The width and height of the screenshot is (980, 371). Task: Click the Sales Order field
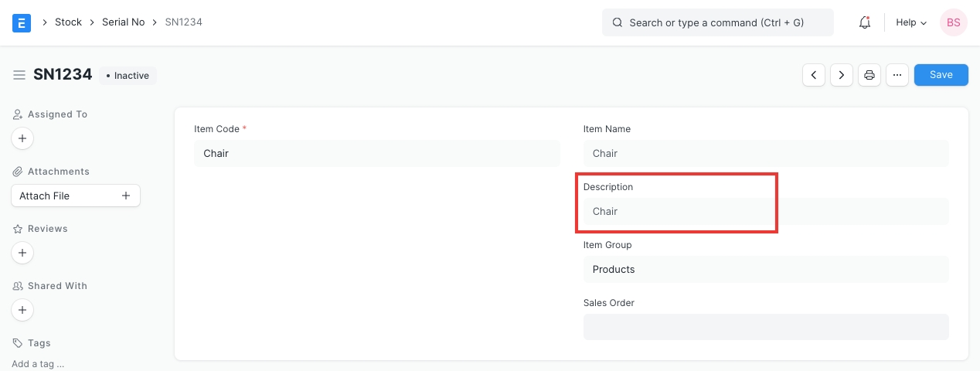click(x=765, y=327)
